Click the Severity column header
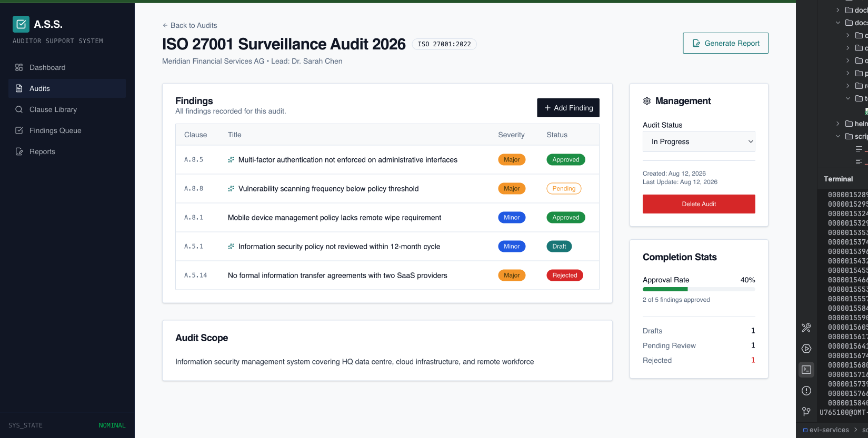868x438 pixels. [511, 135]
